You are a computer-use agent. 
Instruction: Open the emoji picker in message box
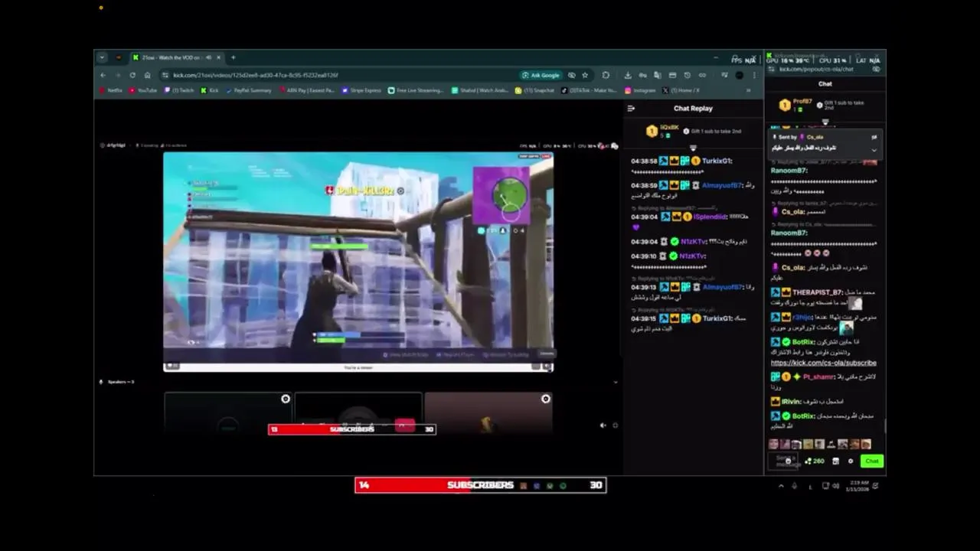click(x=789, y=461)
